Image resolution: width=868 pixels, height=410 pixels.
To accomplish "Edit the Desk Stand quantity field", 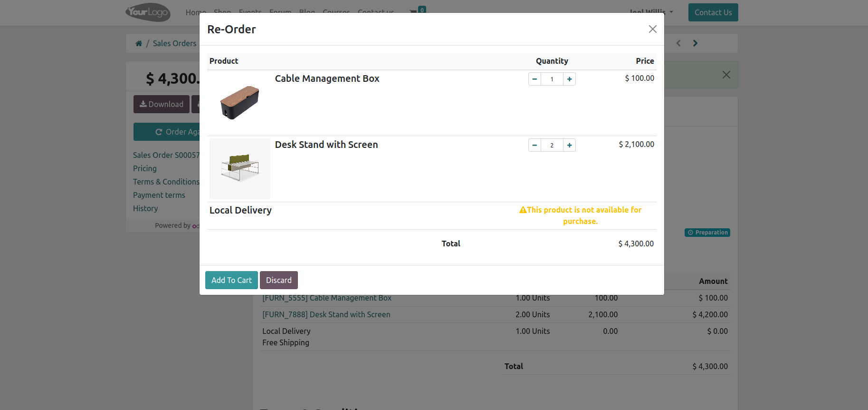I will tap(552, 145).
